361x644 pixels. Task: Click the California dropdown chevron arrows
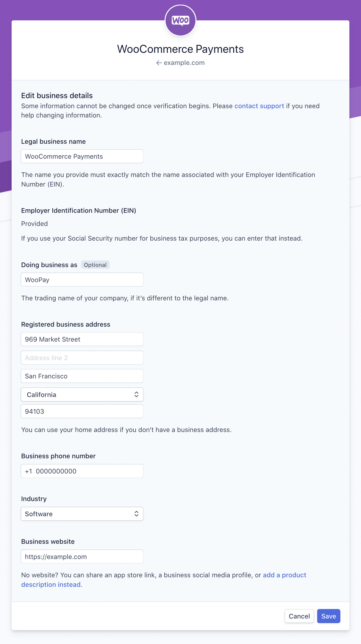(136, 395)
